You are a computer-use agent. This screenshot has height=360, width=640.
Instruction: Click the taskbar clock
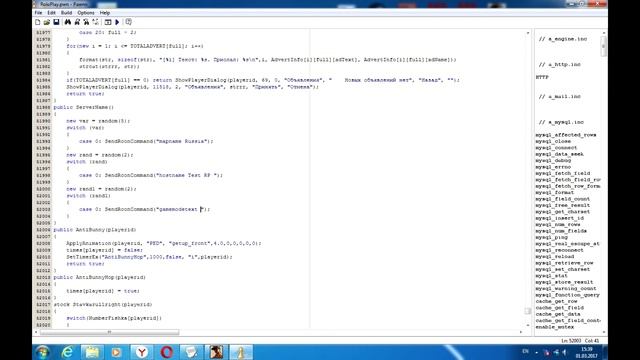point(587,353)
